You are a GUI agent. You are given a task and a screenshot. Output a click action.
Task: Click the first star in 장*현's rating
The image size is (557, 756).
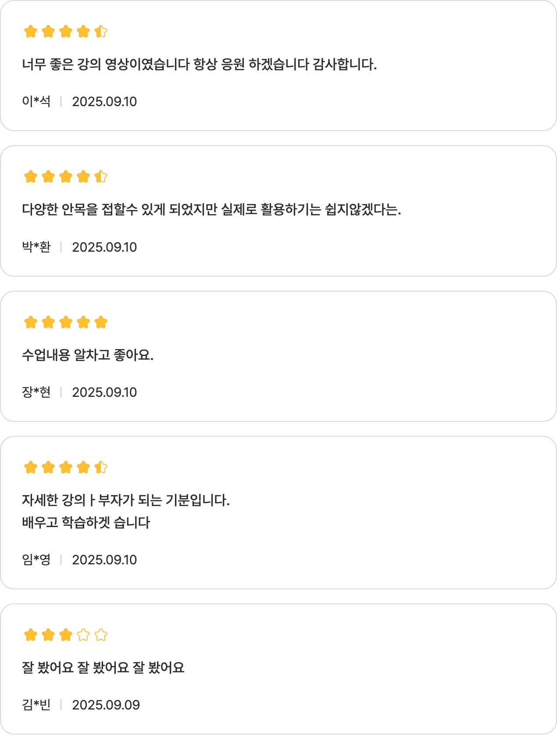(x=31, y=322)
